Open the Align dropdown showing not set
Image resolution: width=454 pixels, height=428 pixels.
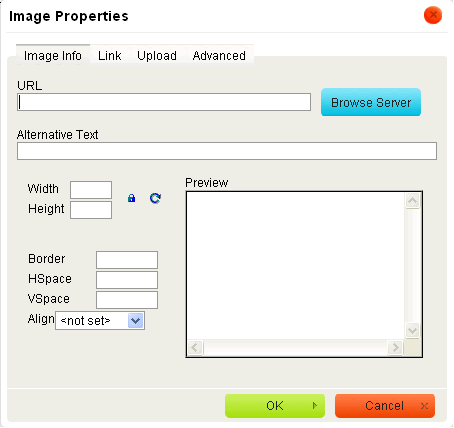pos(100,321)
